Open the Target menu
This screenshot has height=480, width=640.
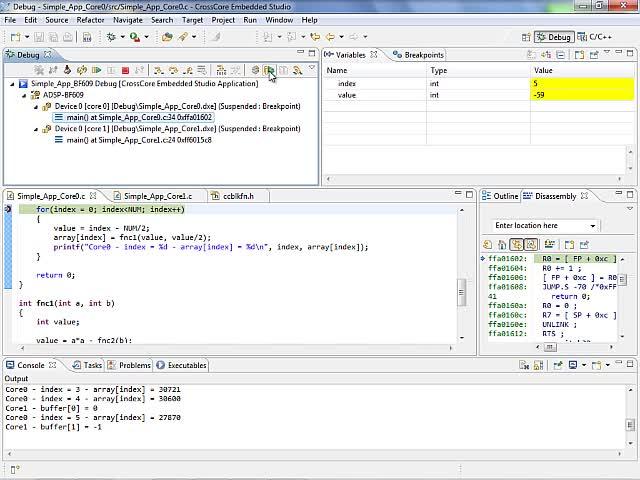(192, 20)
